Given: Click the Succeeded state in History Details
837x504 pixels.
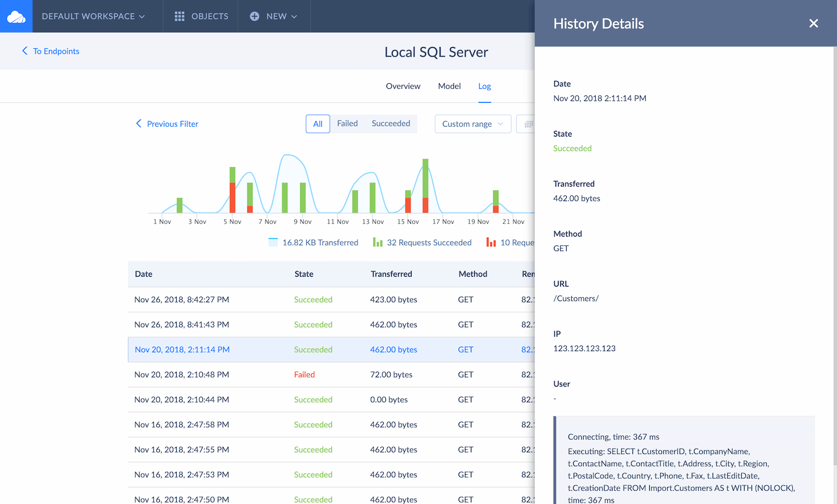Looking at the screenshot, I should point(573,148).
